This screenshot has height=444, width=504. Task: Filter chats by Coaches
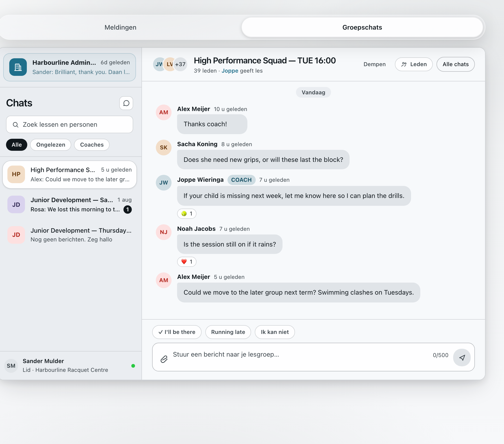coord(92,145)
